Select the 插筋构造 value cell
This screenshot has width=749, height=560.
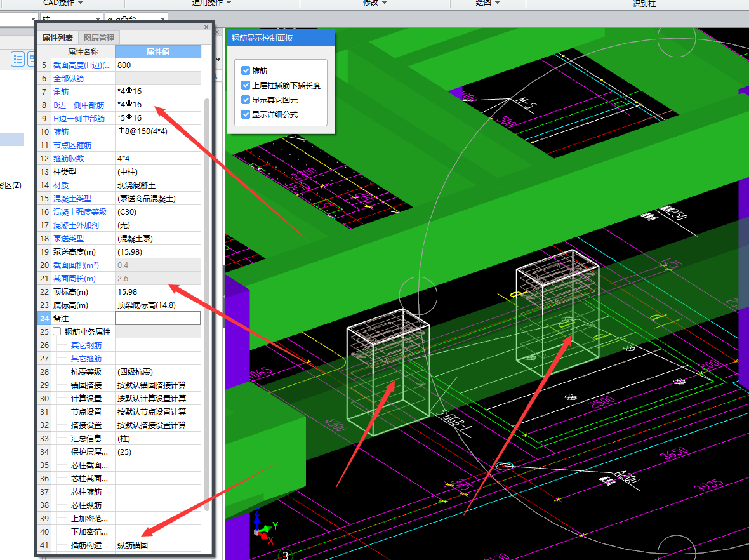tap(157, 545)
